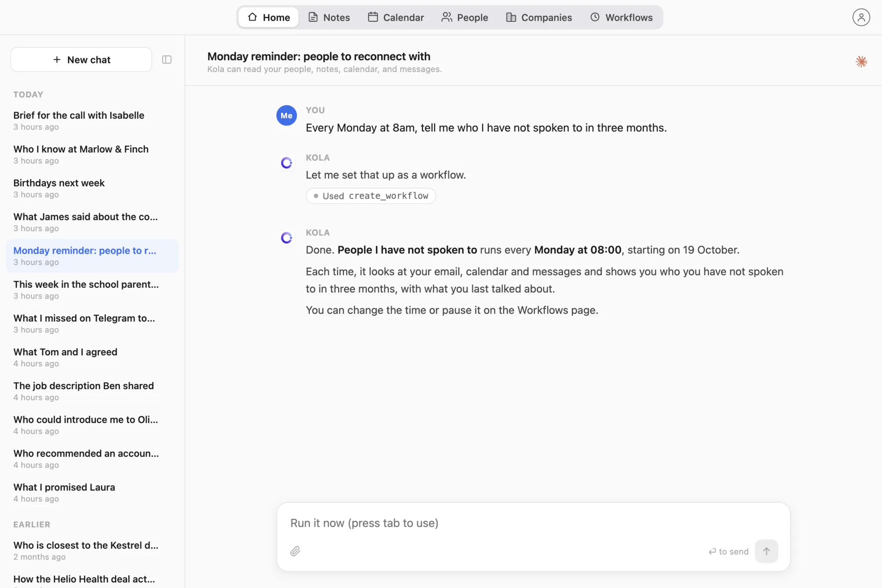Click the send arrow button

point(766,551)
